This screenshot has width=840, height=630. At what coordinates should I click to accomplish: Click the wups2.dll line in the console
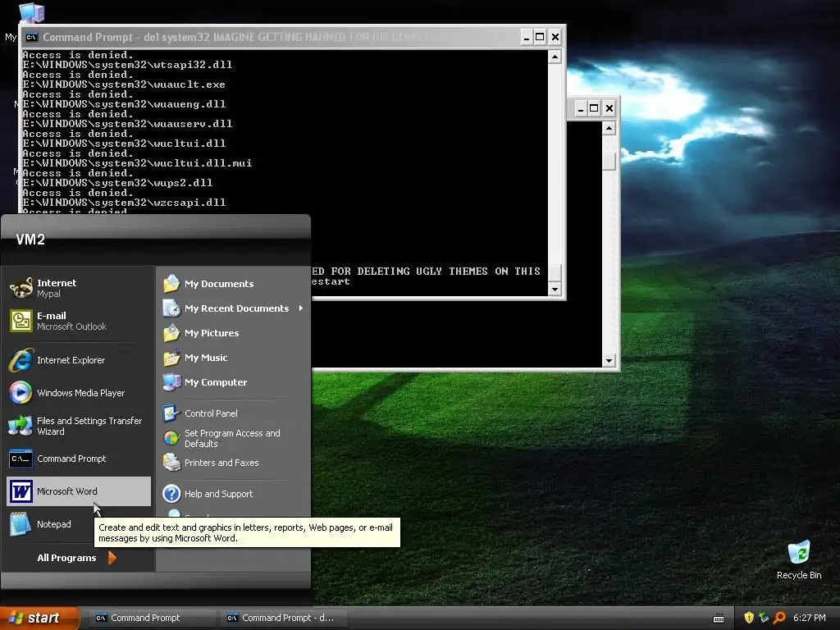pyautogui.click(x=117, y=183)
